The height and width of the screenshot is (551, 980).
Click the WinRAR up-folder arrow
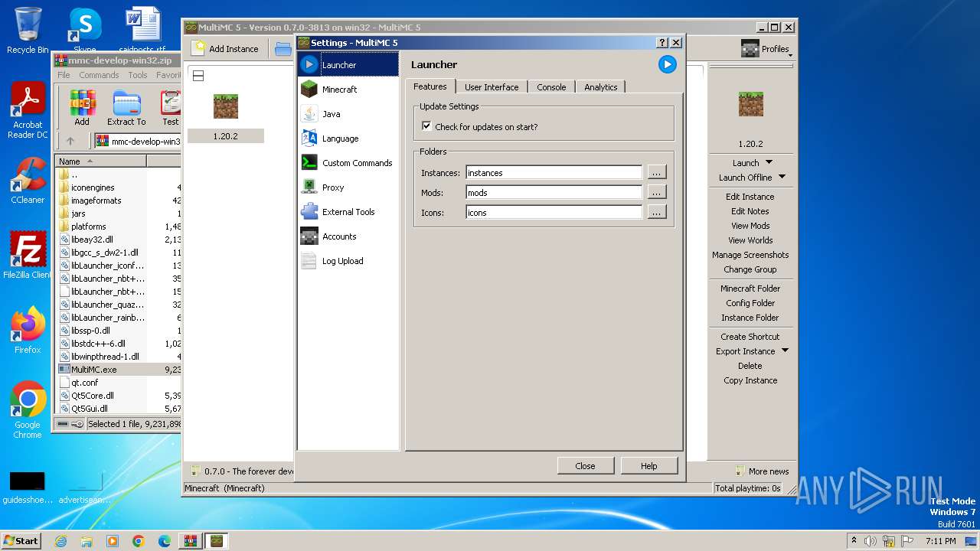[70, 141]
